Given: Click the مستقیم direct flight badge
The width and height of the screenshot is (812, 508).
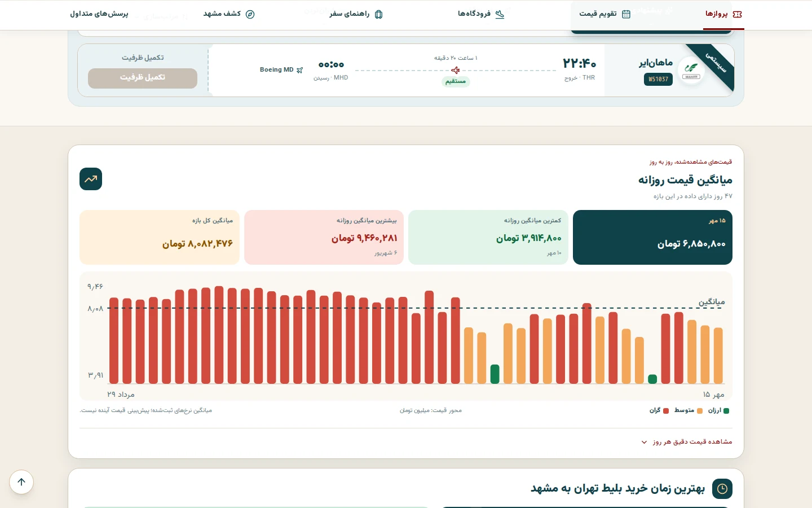Looking at the screenshot, I should (x=456, y=81).
